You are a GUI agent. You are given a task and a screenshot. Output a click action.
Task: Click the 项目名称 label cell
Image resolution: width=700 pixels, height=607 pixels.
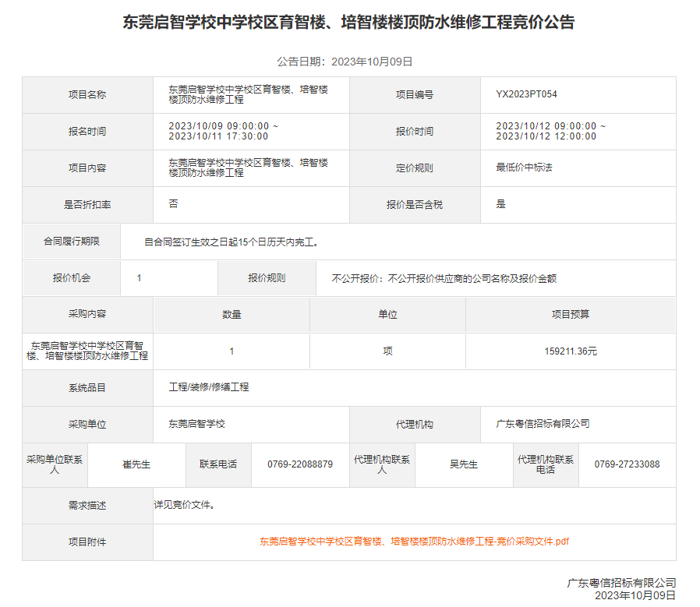[87, 94]
